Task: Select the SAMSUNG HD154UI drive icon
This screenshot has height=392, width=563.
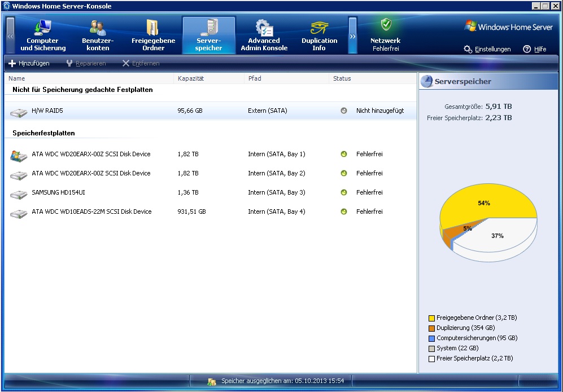Action: (19, 193)
